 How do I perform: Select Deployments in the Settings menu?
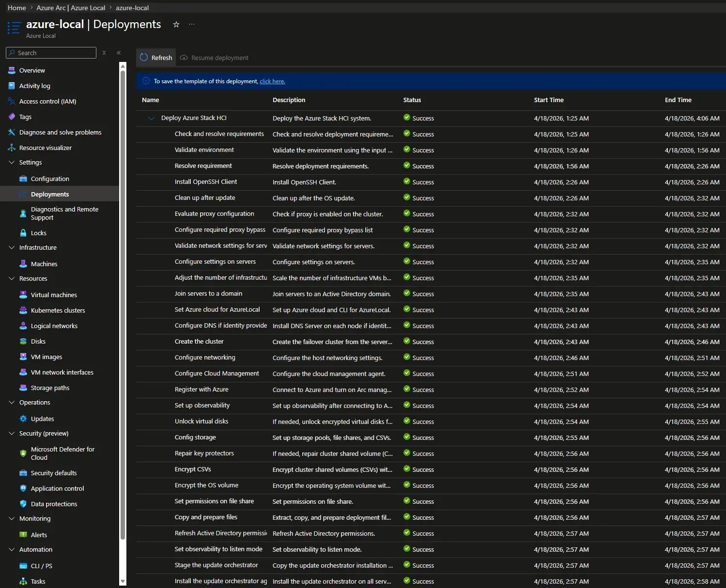(x=50, y=194)
